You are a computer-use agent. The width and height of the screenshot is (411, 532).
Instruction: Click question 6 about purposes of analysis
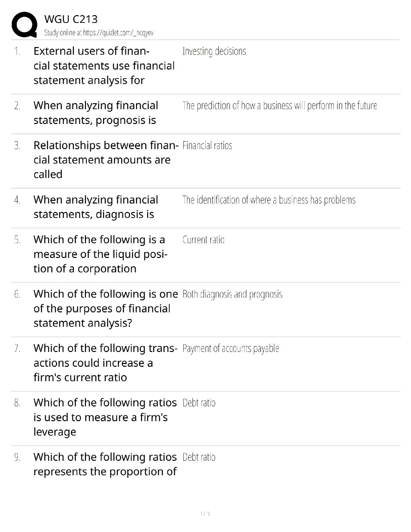click(105, 308)
